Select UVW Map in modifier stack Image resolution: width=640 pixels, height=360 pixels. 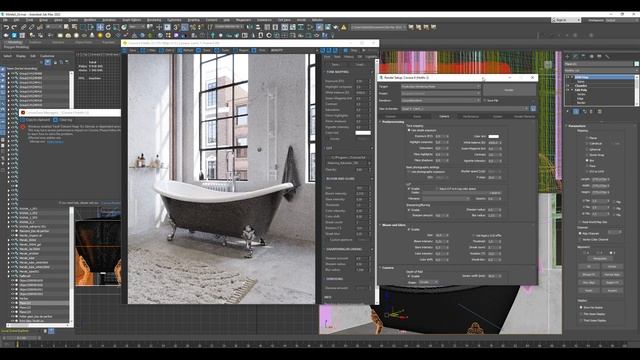582,77
